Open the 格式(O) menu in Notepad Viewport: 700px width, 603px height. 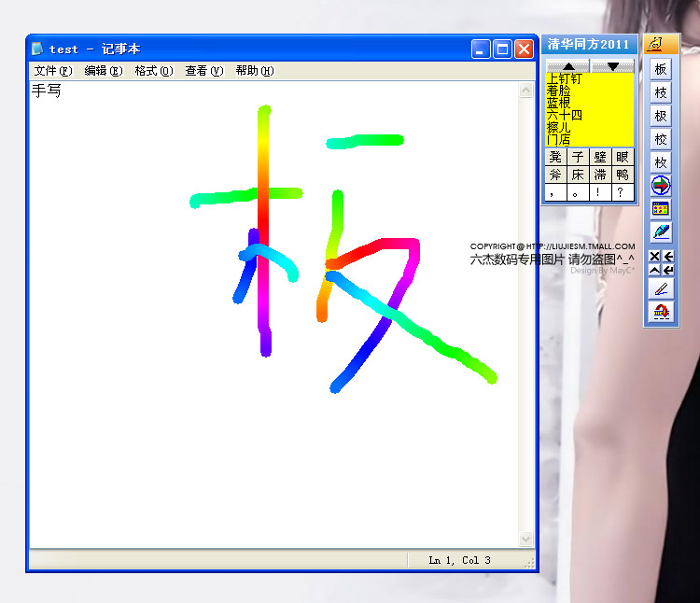pyautogui.click(x=154, y=71)
